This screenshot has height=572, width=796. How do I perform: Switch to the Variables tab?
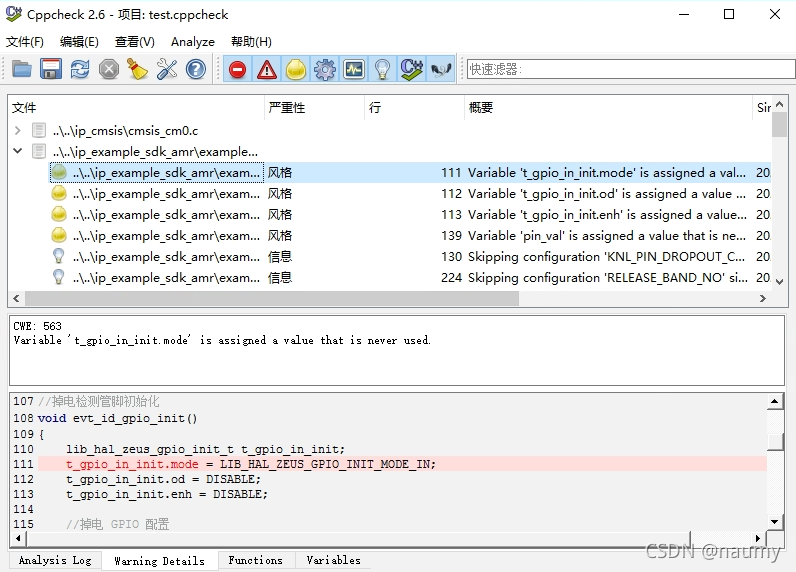click(x=334, y=560)
